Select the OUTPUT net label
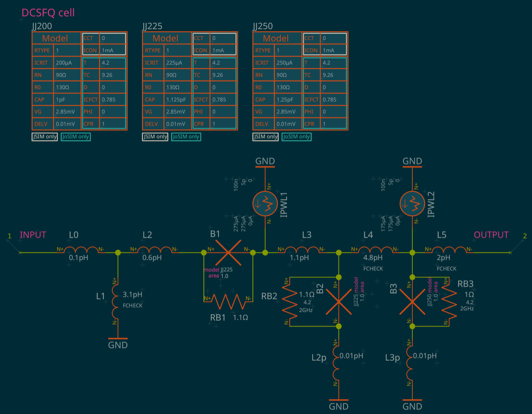This screenshot has height=414, width=532. pyautogui.click(x=491, y=235)
